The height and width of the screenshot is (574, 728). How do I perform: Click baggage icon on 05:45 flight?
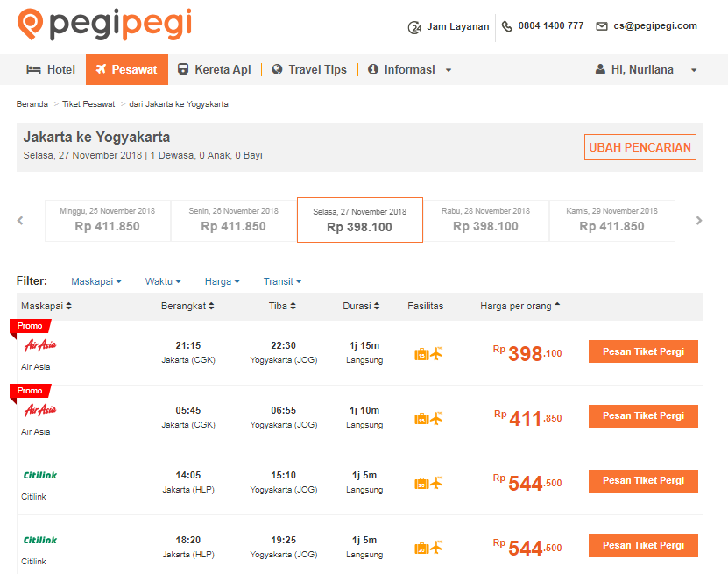421,419
